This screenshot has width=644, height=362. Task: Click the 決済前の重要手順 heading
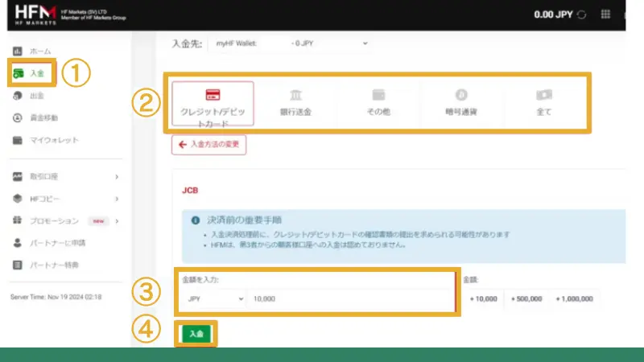244,220
